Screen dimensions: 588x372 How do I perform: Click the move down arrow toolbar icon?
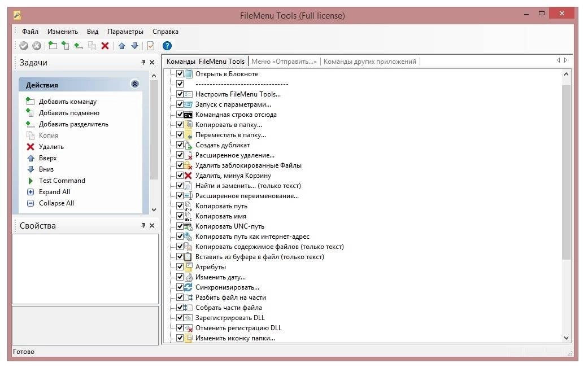coord(134,46)
